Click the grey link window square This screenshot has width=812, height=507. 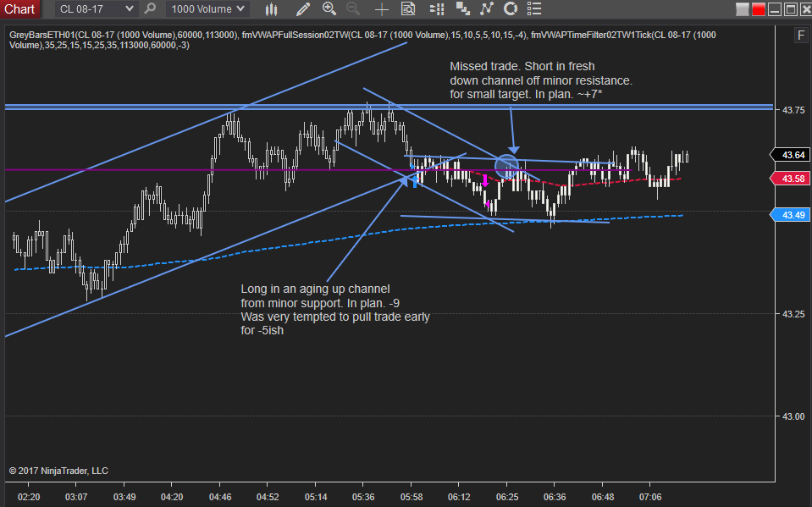point(742,9)
